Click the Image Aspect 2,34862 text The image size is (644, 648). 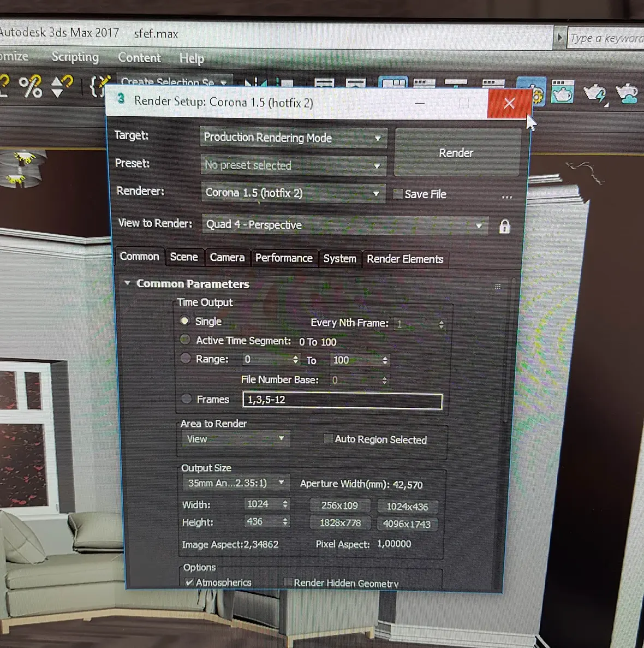tap(230, 544)
